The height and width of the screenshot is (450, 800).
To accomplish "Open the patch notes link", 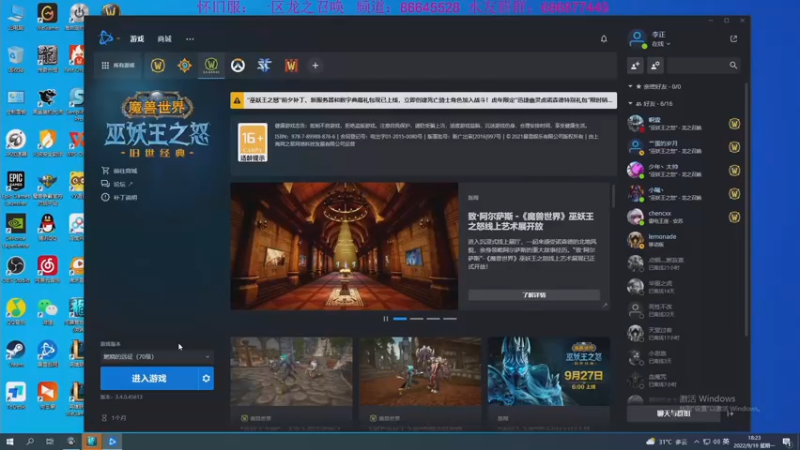I will click(x=119, y=197).
